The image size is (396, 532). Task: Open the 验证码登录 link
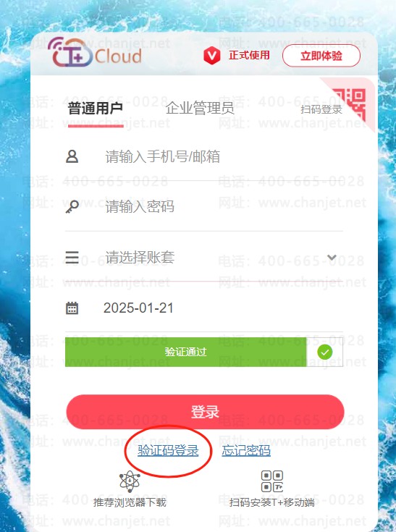168,450
